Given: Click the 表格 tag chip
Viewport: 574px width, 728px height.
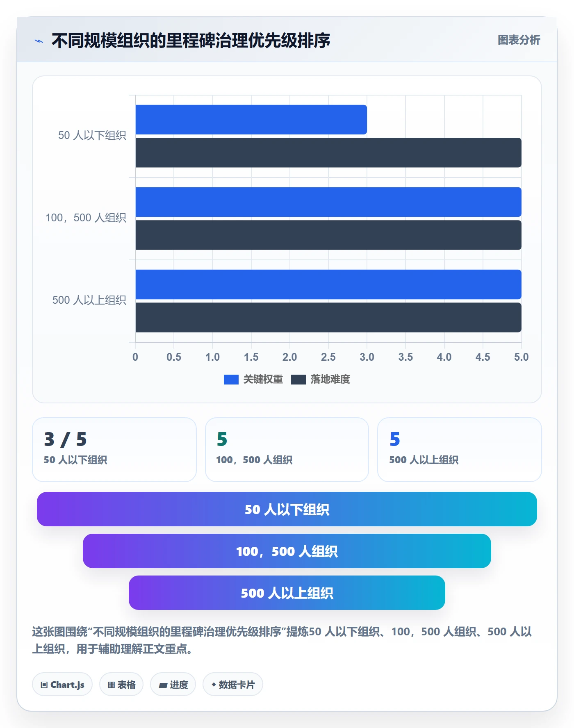Looking at the screenshot, I should coord(121,684).
